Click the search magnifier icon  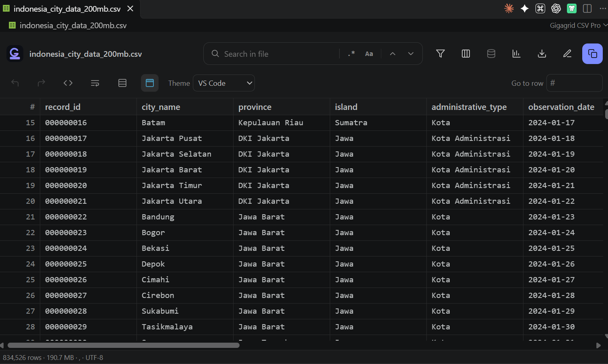point(215,54)
